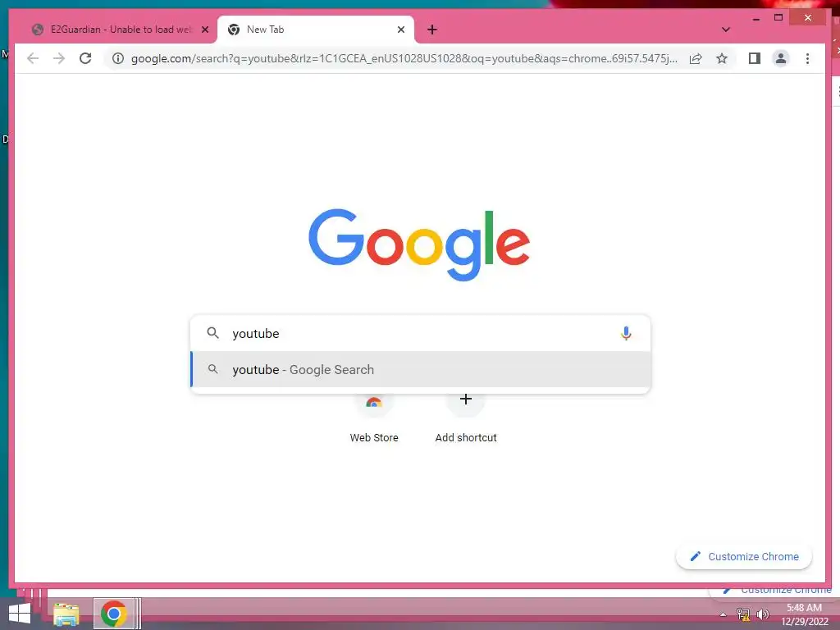Open the side panel icon
840x630 pixels.
click(755, 58)
